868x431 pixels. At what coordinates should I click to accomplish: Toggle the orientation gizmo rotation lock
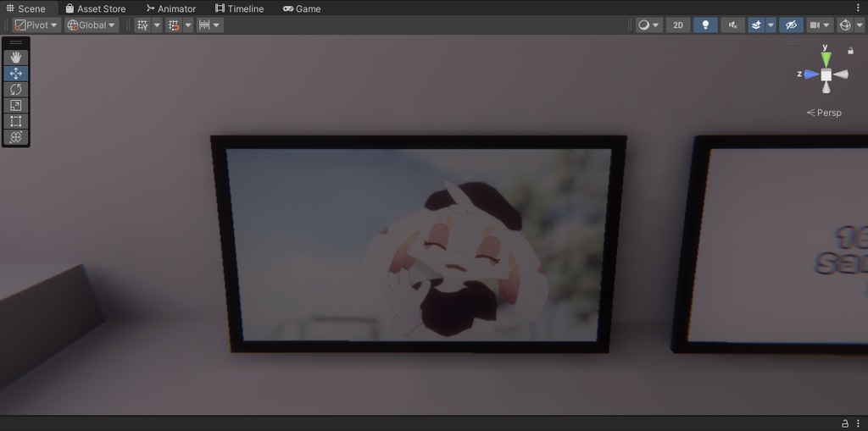[850, 51]
